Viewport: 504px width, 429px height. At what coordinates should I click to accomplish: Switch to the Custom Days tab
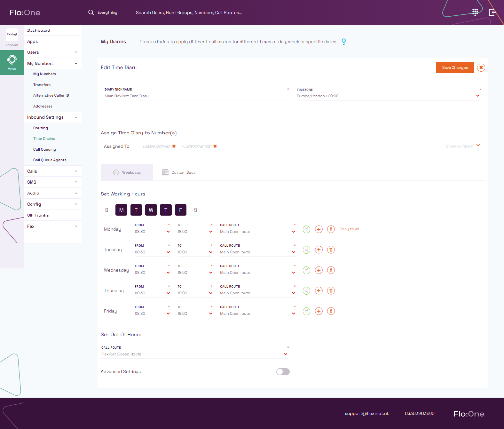click(x=178, y=172)
